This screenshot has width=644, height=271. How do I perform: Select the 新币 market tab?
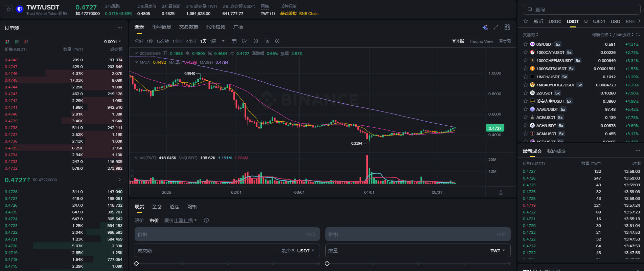(538, 21)
